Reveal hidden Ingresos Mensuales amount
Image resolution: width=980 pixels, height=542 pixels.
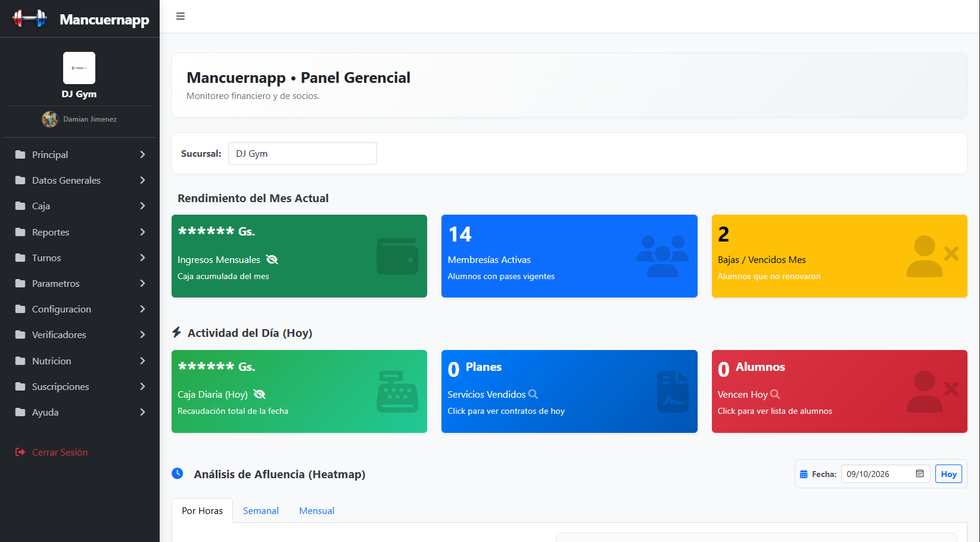[x=272, y=259]
